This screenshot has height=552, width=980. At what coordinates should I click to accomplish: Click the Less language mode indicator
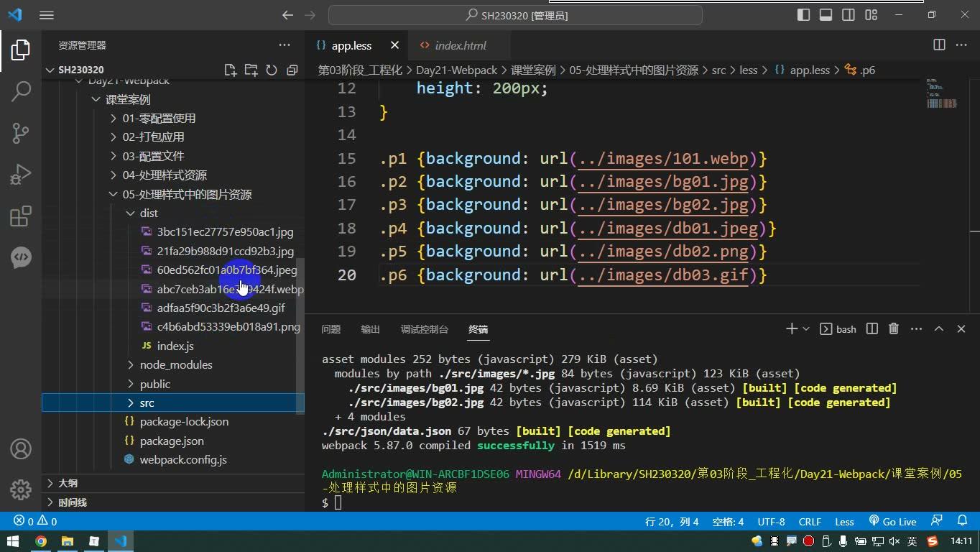point(844,521)
